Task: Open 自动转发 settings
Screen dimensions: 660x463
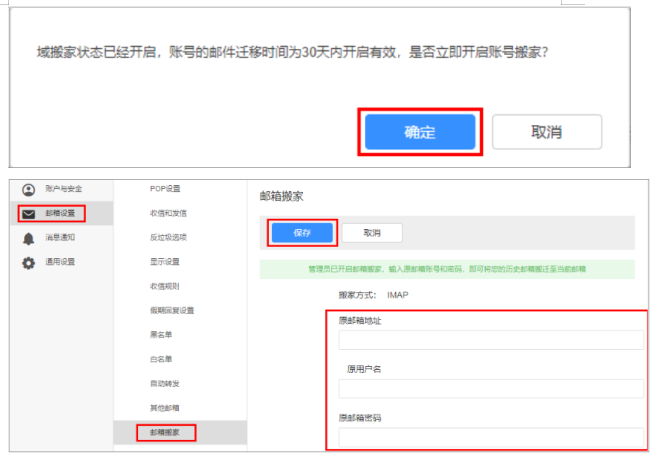Action: pos(165,383)
